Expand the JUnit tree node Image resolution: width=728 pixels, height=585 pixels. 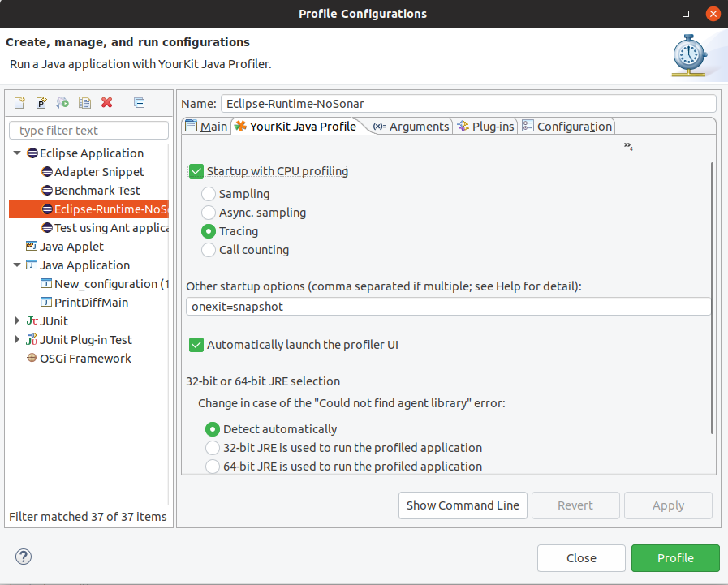pos(17,320)
